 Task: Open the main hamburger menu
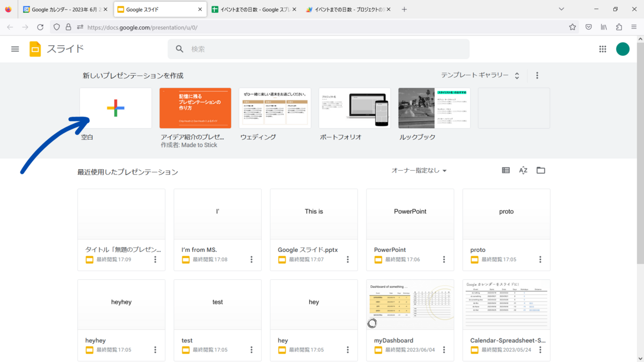(x=15, y=49)
